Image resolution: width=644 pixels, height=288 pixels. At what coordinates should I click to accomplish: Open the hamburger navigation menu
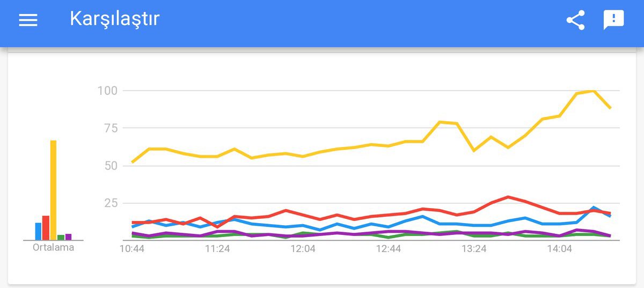tap(28, 20)
